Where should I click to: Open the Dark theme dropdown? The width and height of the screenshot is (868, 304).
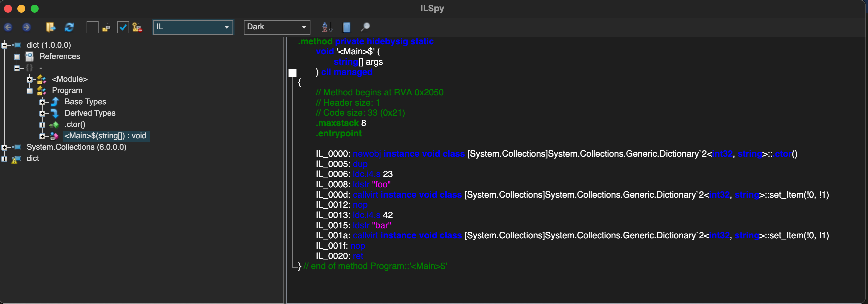pos(277,27)
